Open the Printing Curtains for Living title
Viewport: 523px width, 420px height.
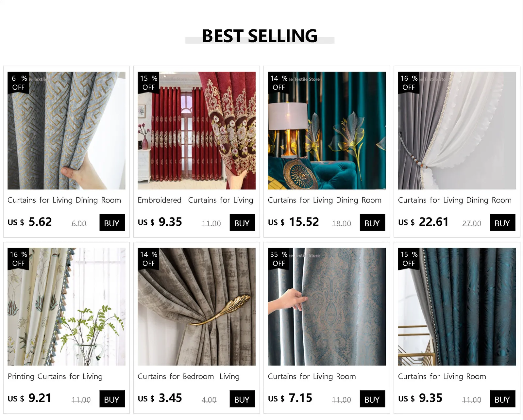point(55,377)
